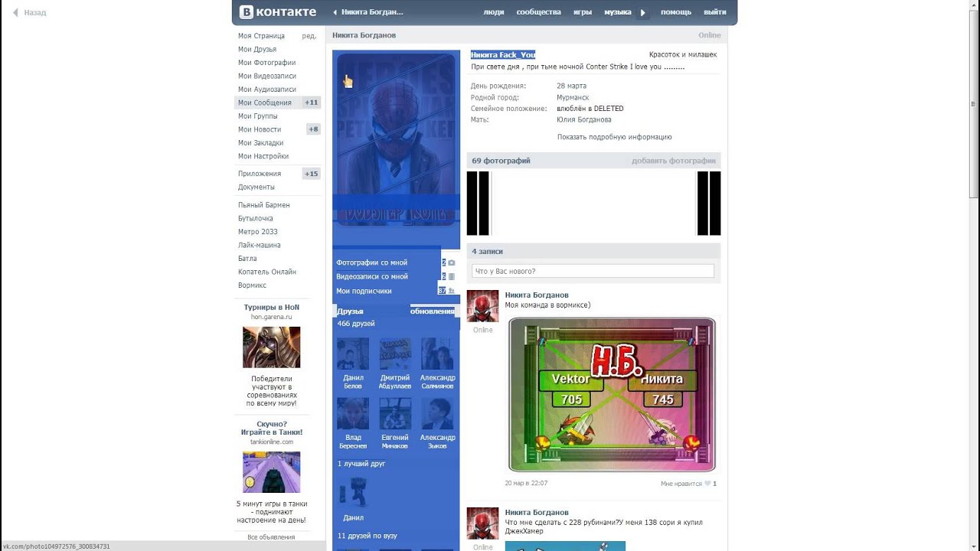980x551 pixels.
Task: Open Приложения in left menu
Action: tap(260, 174)
